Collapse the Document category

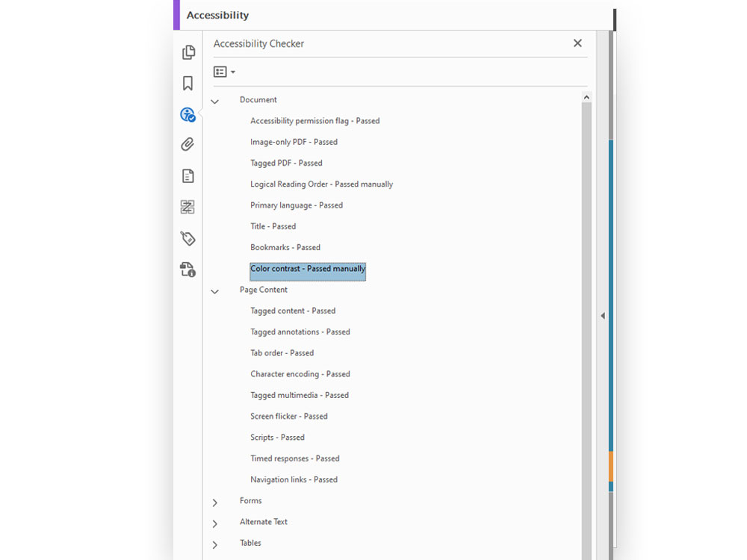click(215, 102)
